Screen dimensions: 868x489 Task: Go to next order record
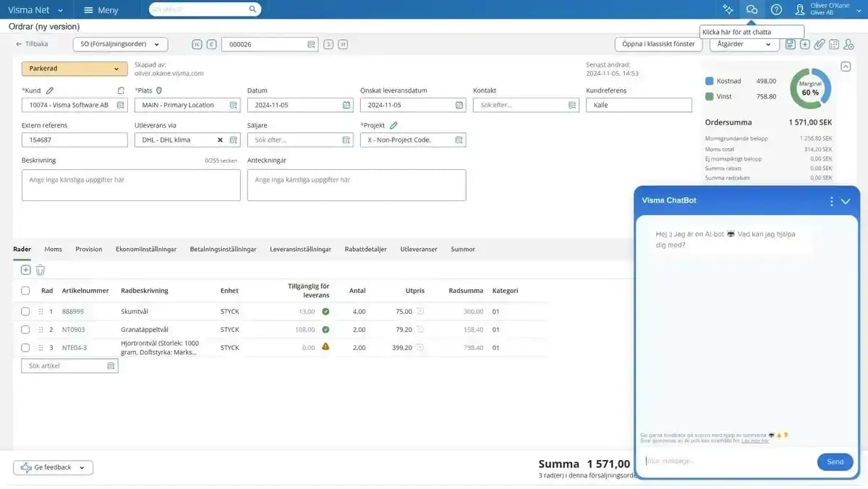(328, 44)
